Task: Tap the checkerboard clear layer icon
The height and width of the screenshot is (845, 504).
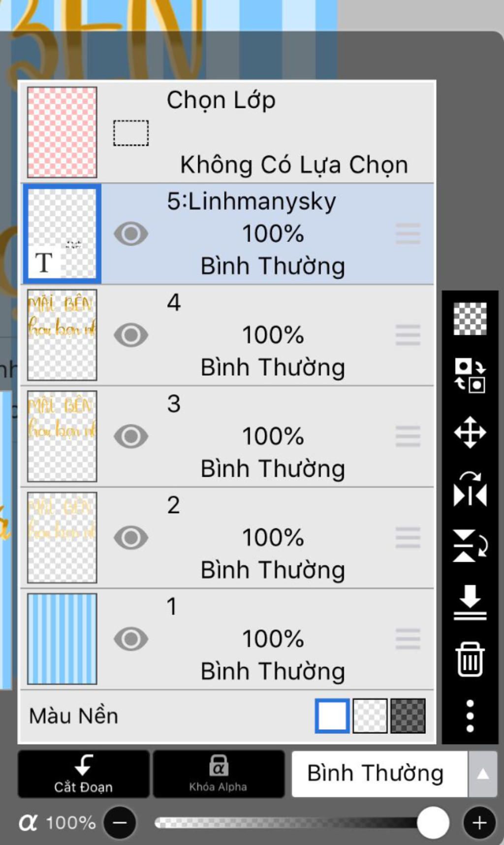Action: 470,319
